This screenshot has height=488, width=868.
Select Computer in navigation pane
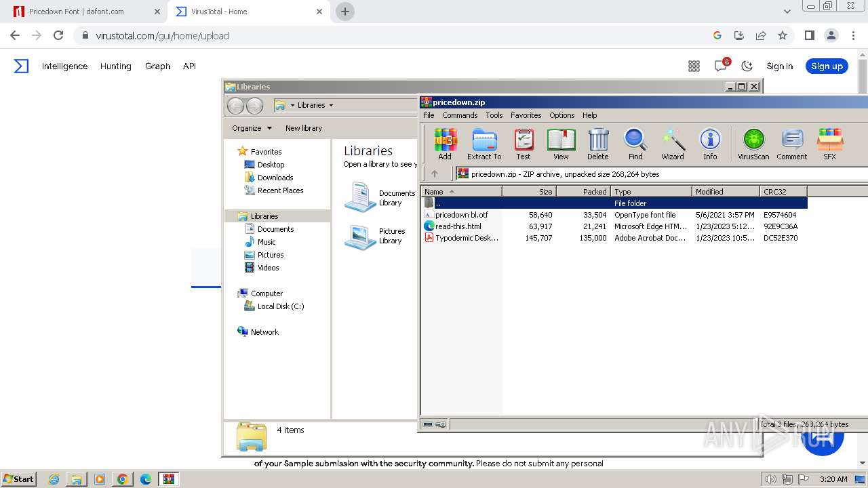click(x=267, y=293)
